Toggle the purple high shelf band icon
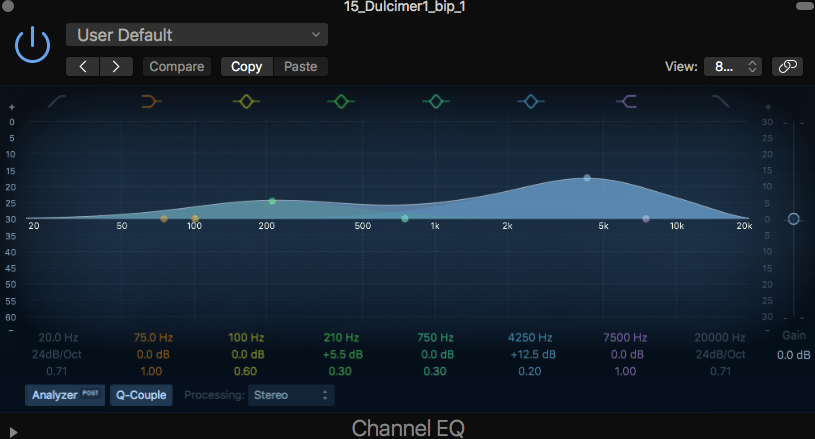Image resolution: width=815 pixels, height=439 pixels. click(627, 101)
